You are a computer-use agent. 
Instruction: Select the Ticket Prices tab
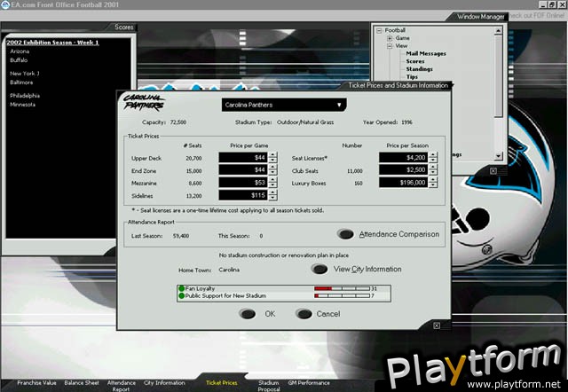[221, 383]
